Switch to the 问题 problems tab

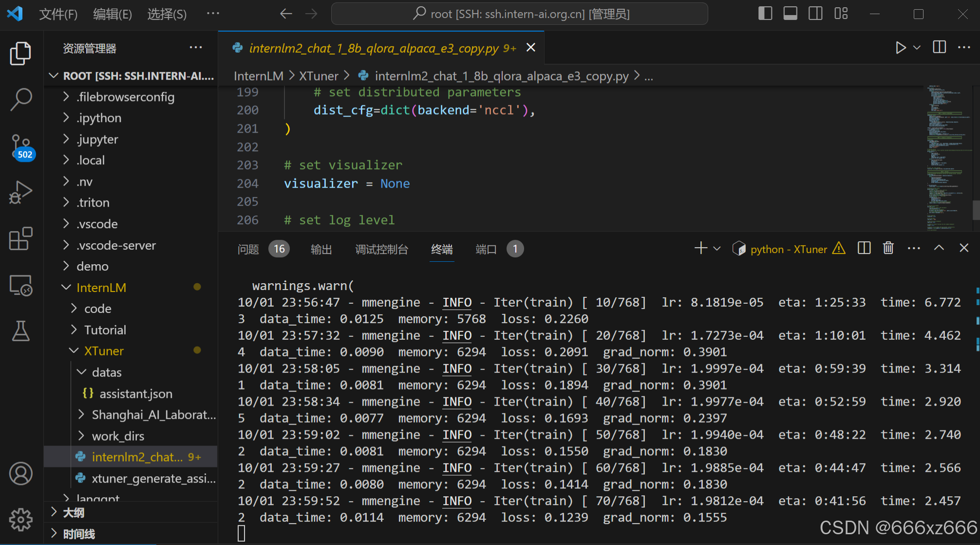(248, 249)
